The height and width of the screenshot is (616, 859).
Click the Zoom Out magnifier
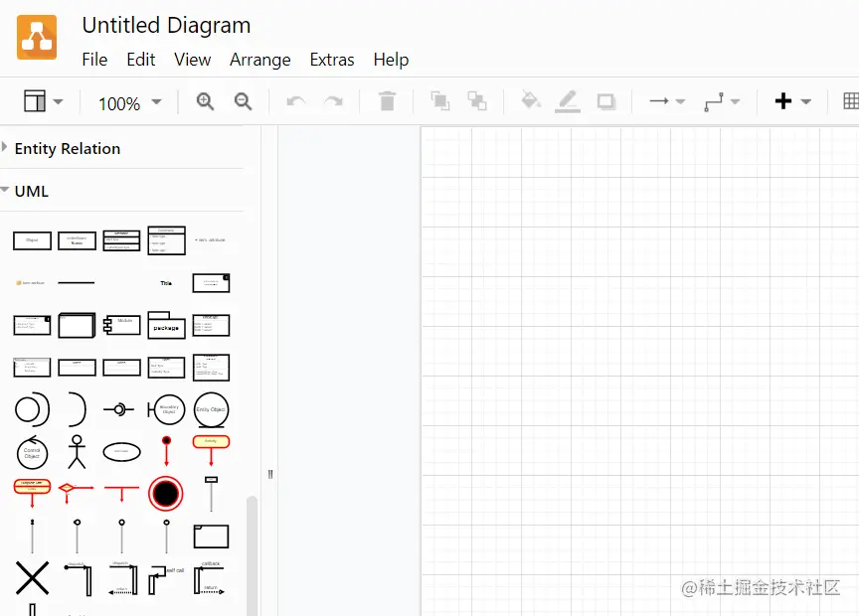[243, 101]
